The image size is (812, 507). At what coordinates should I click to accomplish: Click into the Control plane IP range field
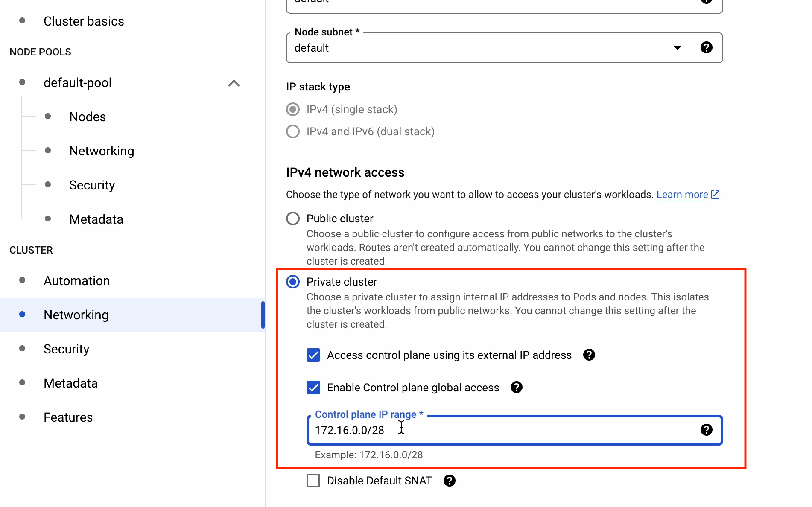coord(504,430)
